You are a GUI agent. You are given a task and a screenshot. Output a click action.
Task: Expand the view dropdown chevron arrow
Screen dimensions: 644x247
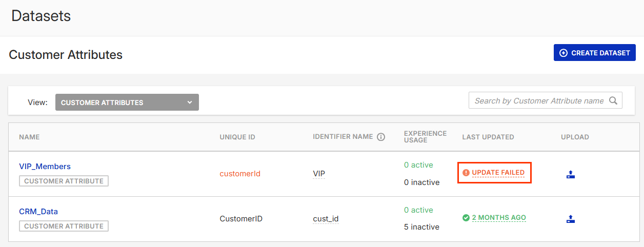(x=190, y=102)
